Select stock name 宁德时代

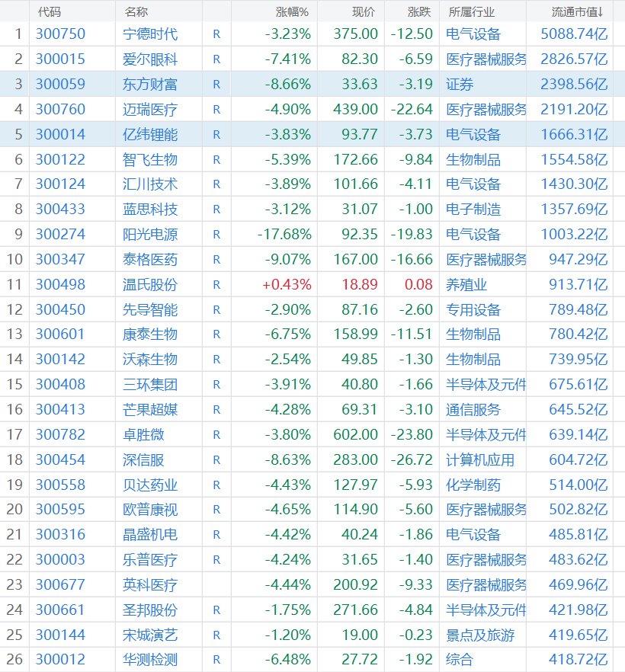(150, 34)
